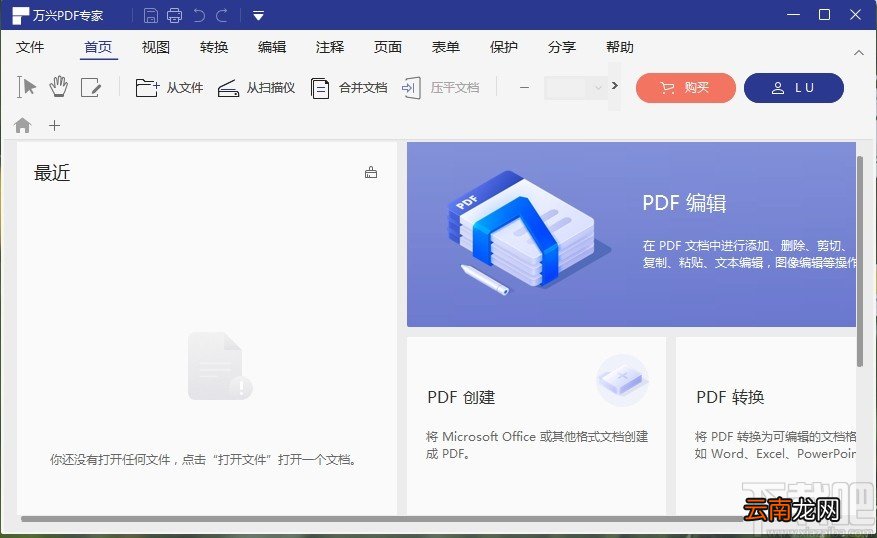Switch to the 首页 tab

pyautogui.click(x=98, y=47)
